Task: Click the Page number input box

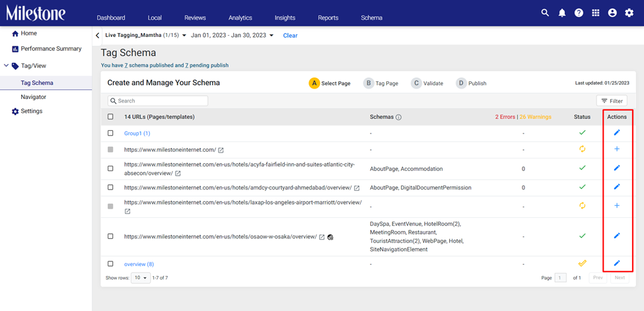Action: pyautogui.click(x=560, y=278)
